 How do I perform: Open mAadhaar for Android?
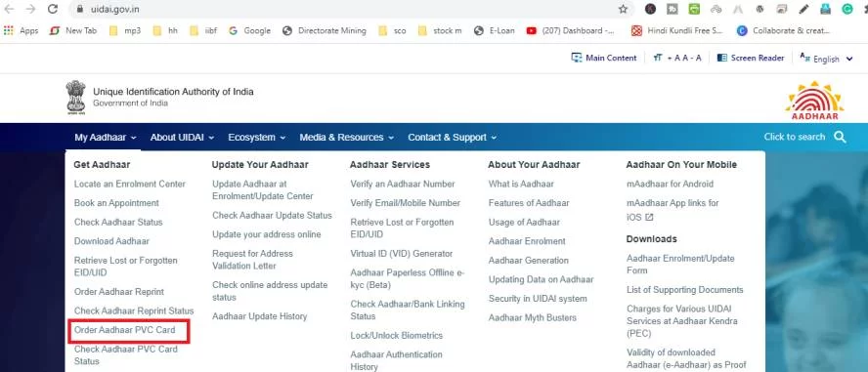tap(670, 185)
